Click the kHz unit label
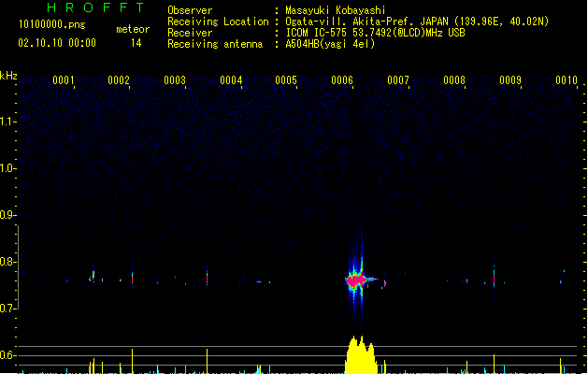The width and height of the screenshot is (588, 374). [x=9, y=75]
